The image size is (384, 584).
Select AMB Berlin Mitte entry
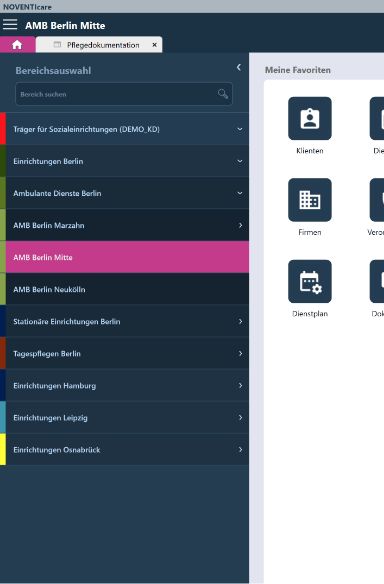[124, 257]
